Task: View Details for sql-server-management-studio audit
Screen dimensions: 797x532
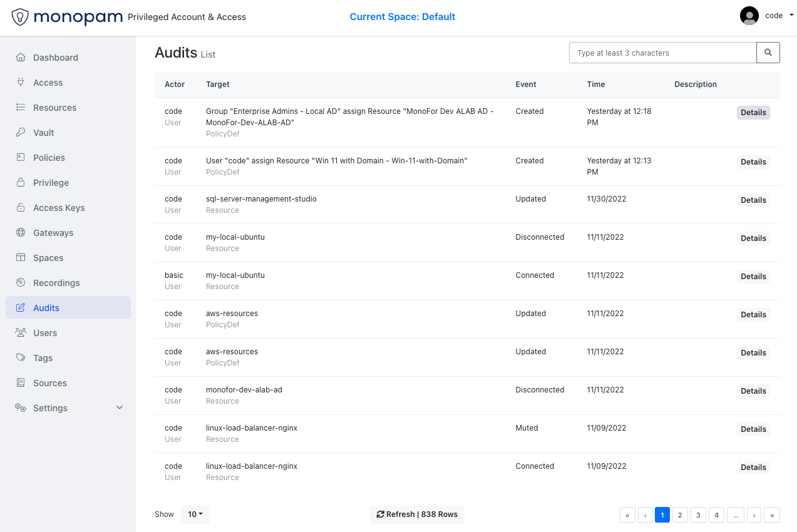Action: [x=753, y=200]
